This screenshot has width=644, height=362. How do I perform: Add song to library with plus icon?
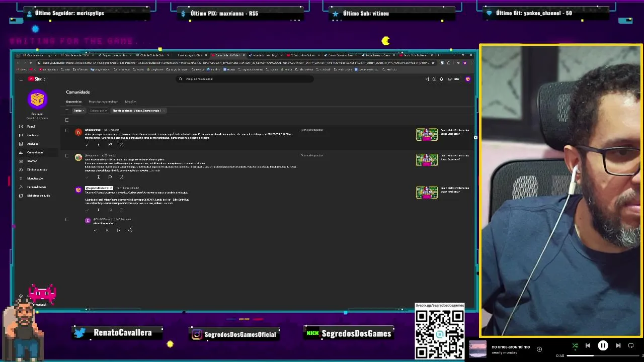pyautogui.click(x=539, y=349)
